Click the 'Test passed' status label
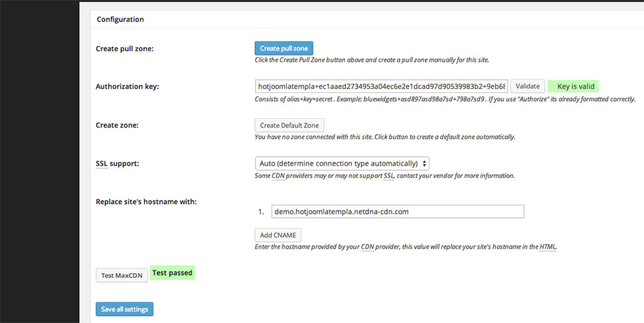The height and width of the screenshot is (323, 644). point(173,272)
